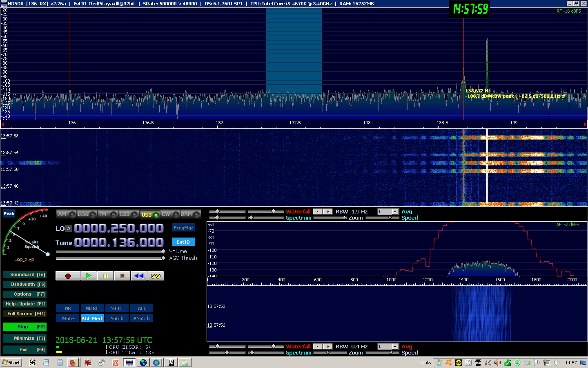The width and height of the screenshot is (588, 368).
Task: Increase AF RBW with right arrow
Action: pos(328,346)
